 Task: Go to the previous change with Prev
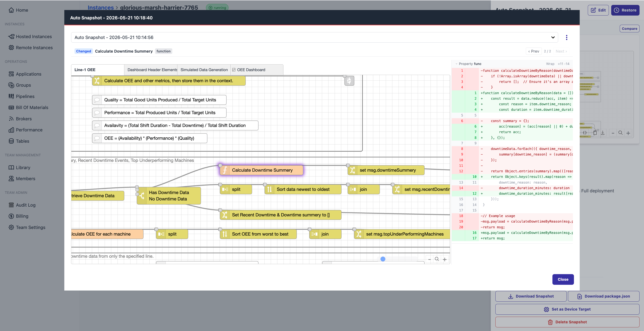[x=533, y=51]
